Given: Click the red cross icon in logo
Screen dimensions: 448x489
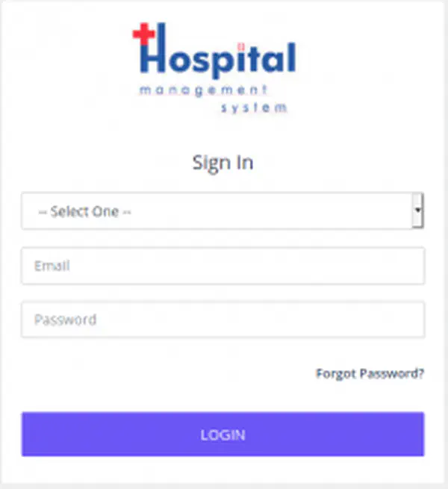Looking at the screenshot, I should [x=143, y=34].
